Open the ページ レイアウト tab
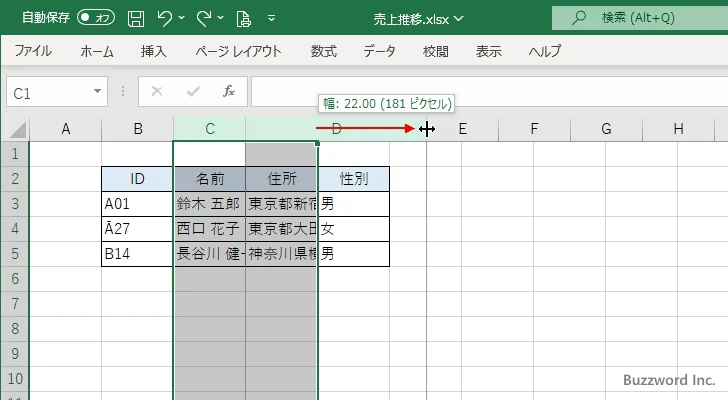Screen dimensions: 728x400 click(x=238, y=51)
